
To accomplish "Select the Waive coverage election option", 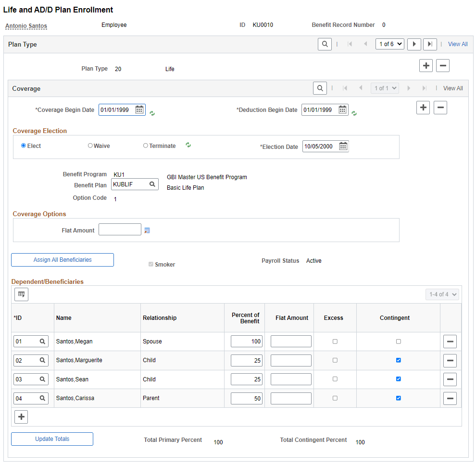I will pyautogui.click(x=90, y=146).
